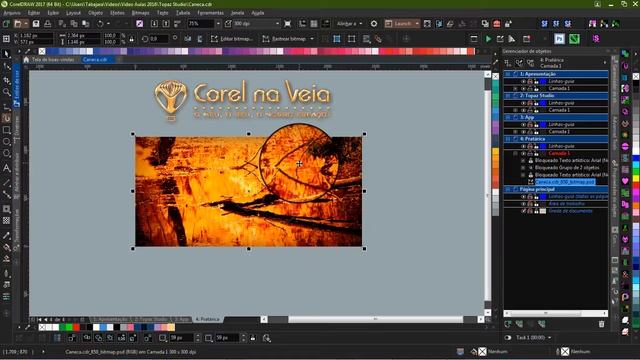The height and width of the screenshot is (360, 640).
Task: Select the Eyedropper tool
Action: pyautogui.click(x=6, y=235)
